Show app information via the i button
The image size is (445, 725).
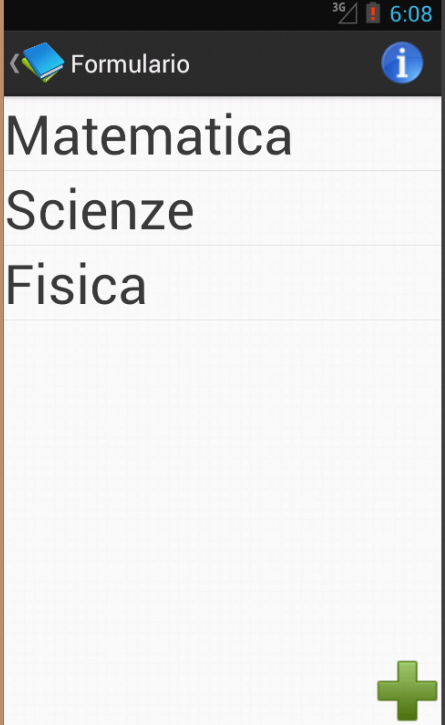point(402,63)
